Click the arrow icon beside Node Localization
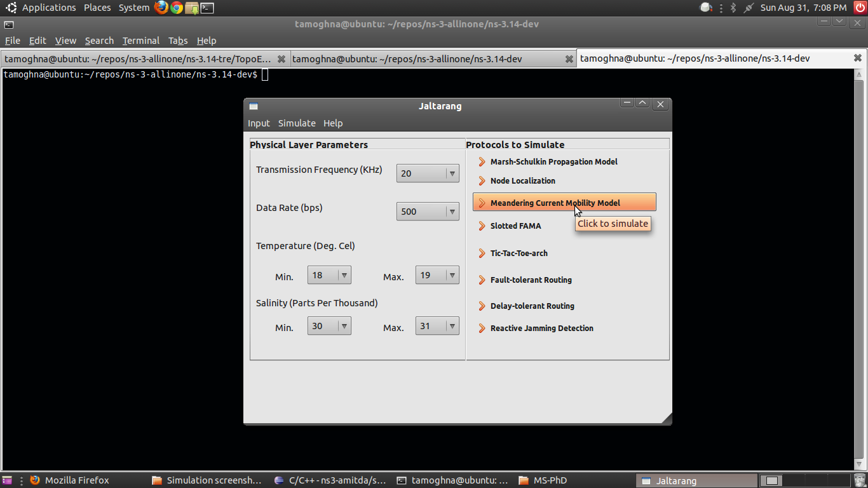868x488 pixels. [x=482, y=181]
